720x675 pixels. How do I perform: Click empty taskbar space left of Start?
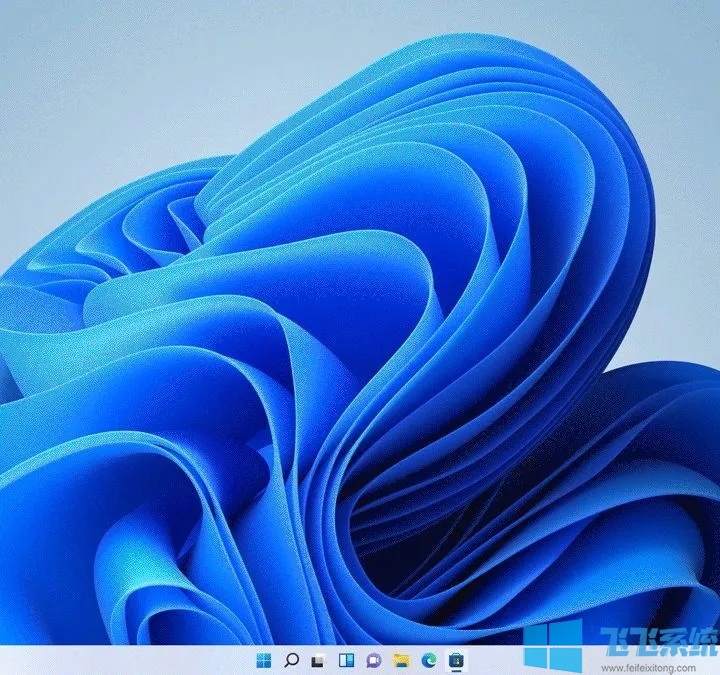(x=120, y=660)
